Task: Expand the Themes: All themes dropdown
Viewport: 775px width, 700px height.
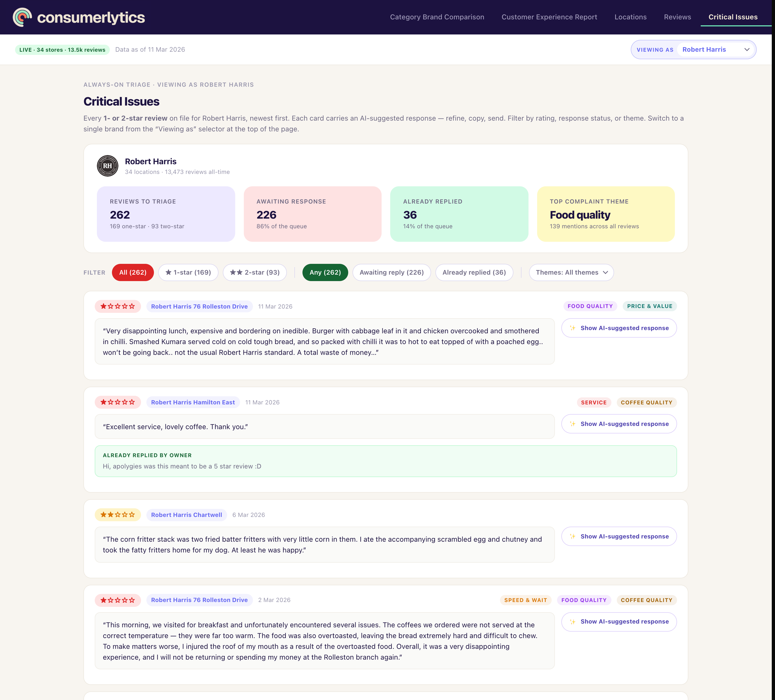Action: pos(571,272)
